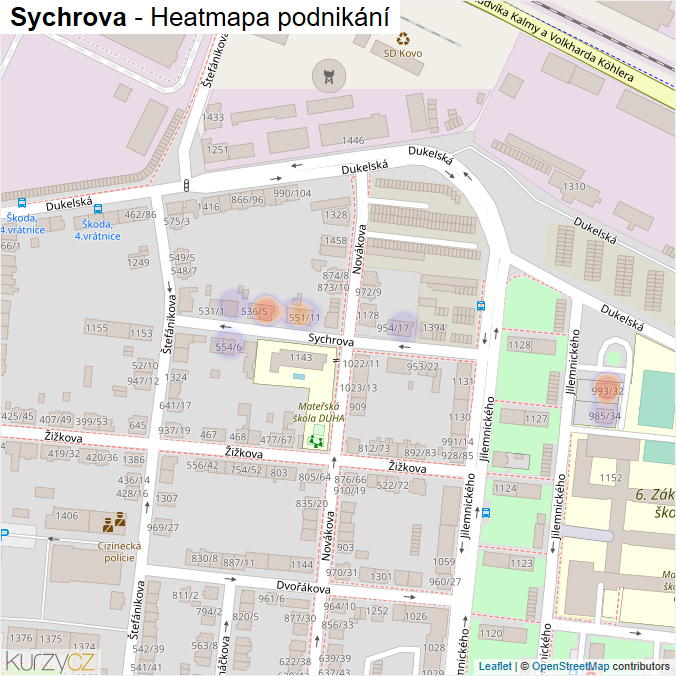Click building number 1123
The height and width of the screenshot is (676, 676).
521,563
